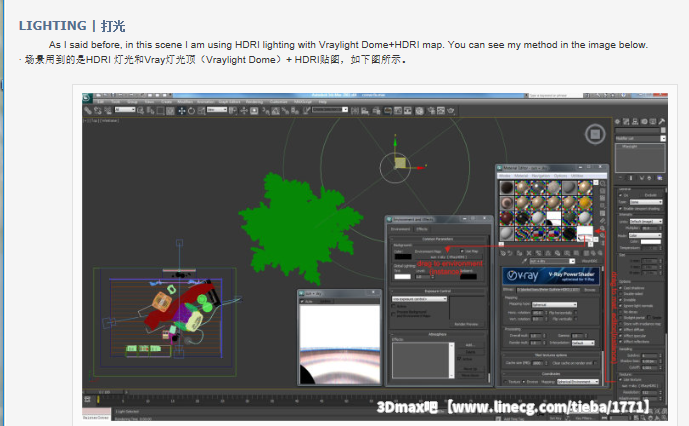Screen dimensions: 689x426
Task: Click the teapot Render Production icon
Action: (450, 111)
